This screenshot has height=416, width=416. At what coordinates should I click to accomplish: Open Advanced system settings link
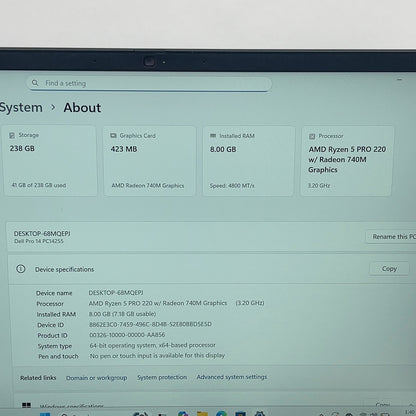232,377
